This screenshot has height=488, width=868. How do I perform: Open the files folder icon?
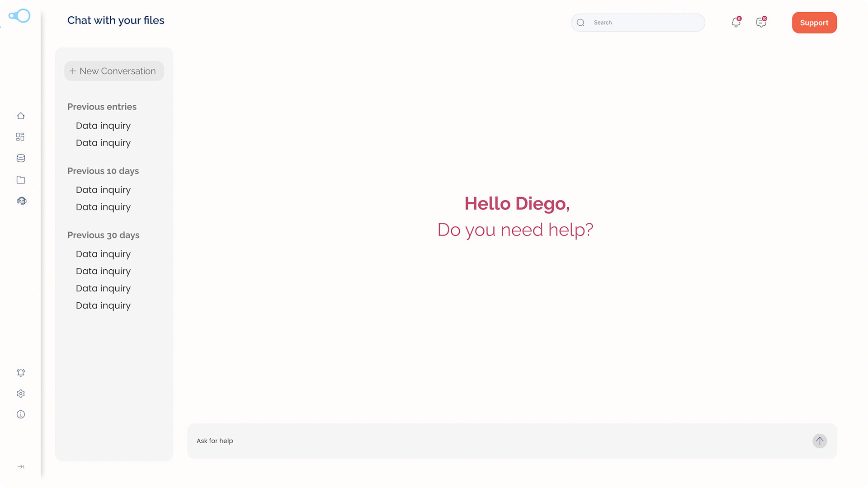[21, 180]
